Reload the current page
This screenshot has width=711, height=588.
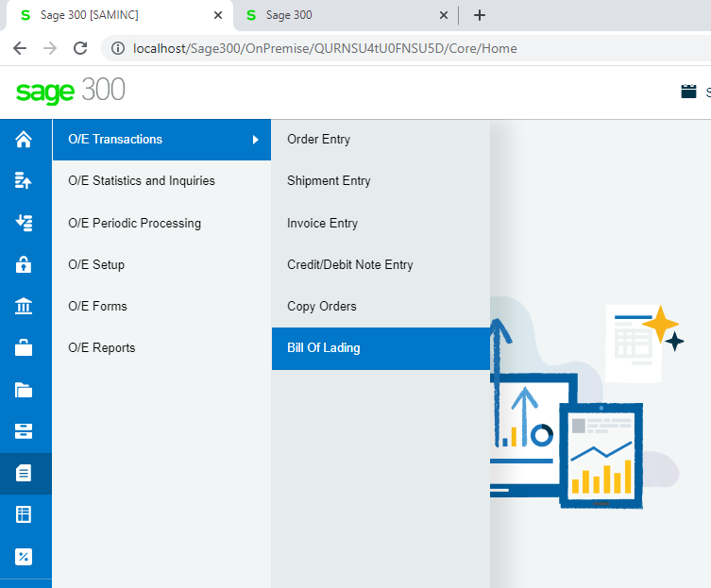click(80, 48)
